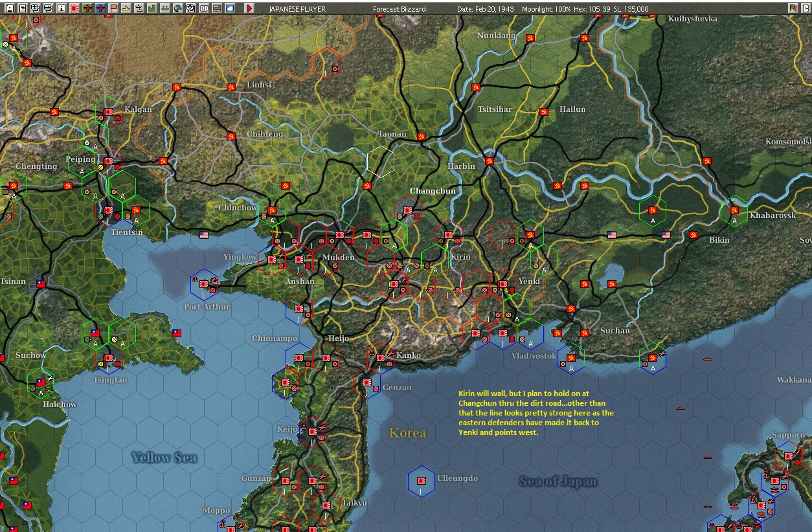Click the Soviet flag marker at Harbin
The width and height of the screenshot is (812, 532).
click(490, 161)
